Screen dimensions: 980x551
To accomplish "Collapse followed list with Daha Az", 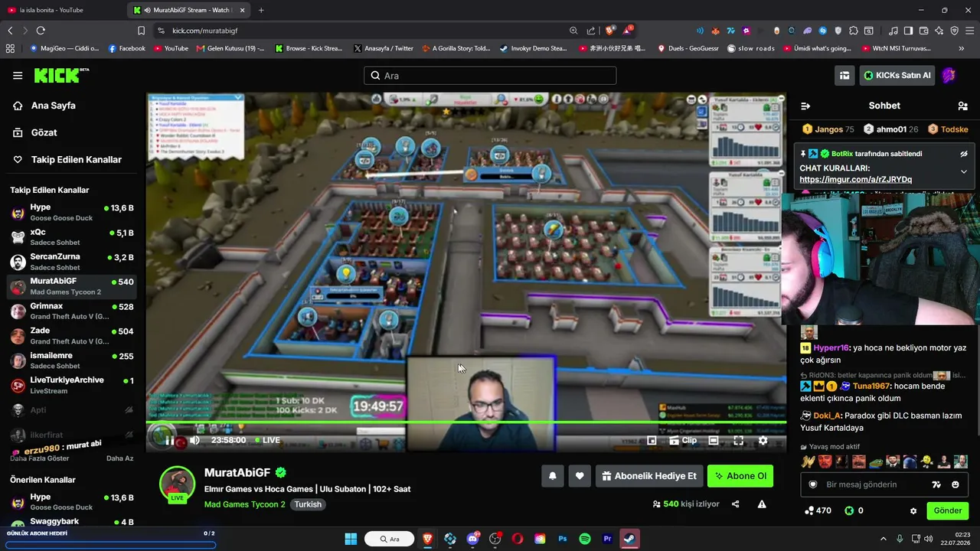I will click(120, 458).
